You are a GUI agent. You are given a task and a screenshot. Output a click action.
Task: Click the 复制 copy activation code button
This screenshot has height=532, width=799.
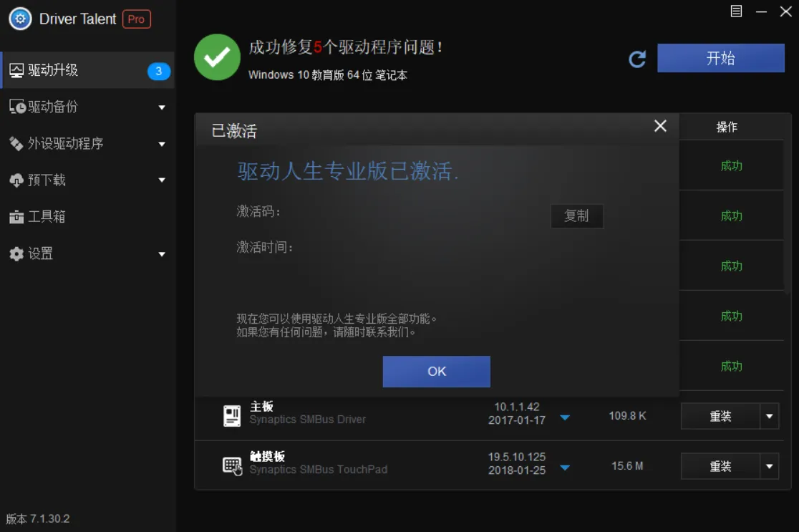coord(577,216)
